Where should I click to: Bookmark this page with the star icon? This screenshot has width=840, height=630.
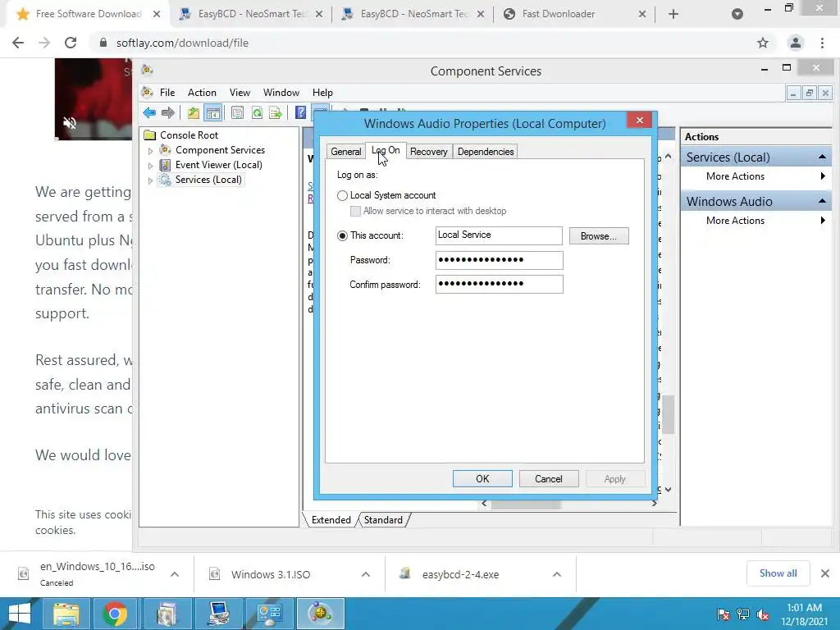[763, 43]
